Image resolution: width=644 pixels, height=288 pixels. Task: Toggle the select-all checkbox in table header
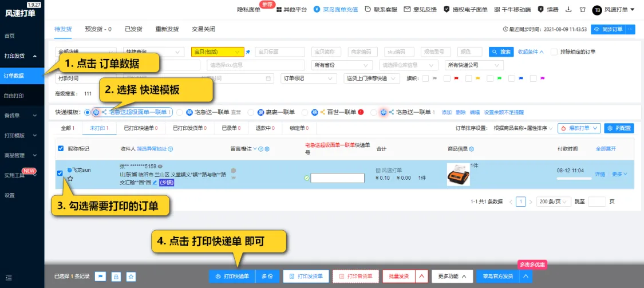pyautogui.click(x=61, y=148)
